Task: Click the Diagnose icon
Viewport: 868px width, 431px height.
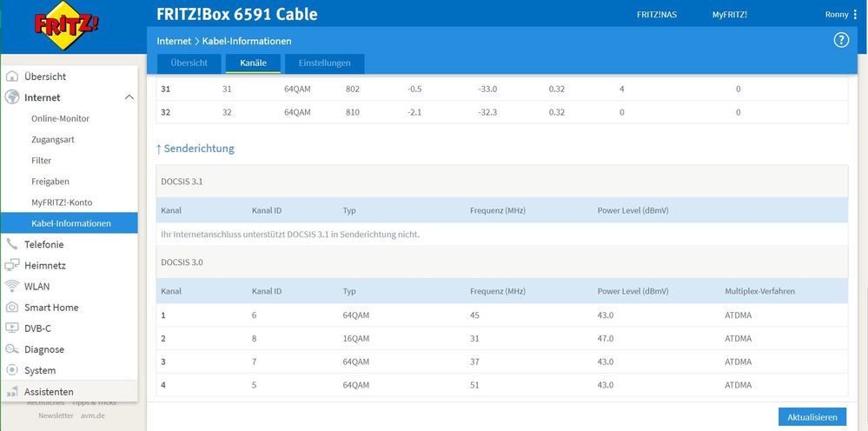Action: [x=12, y=349]
